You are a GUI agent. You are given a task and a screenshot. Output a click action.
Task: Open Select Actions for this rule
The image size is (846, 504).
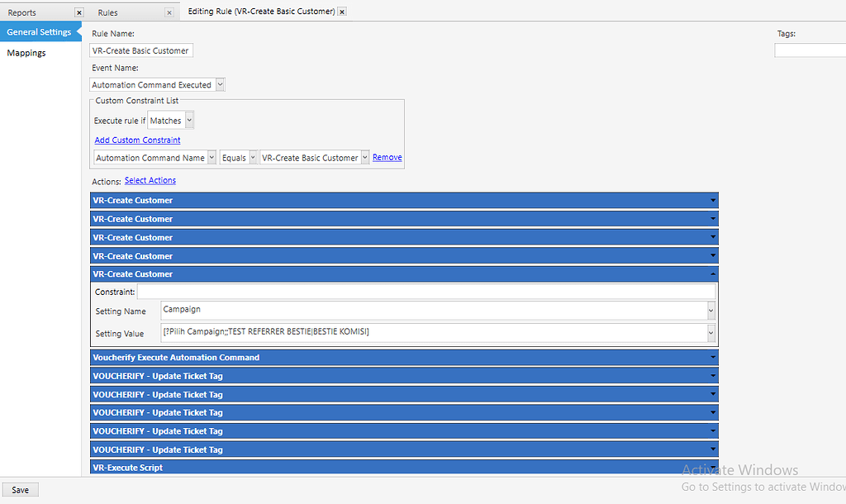[x=150, y=180]
